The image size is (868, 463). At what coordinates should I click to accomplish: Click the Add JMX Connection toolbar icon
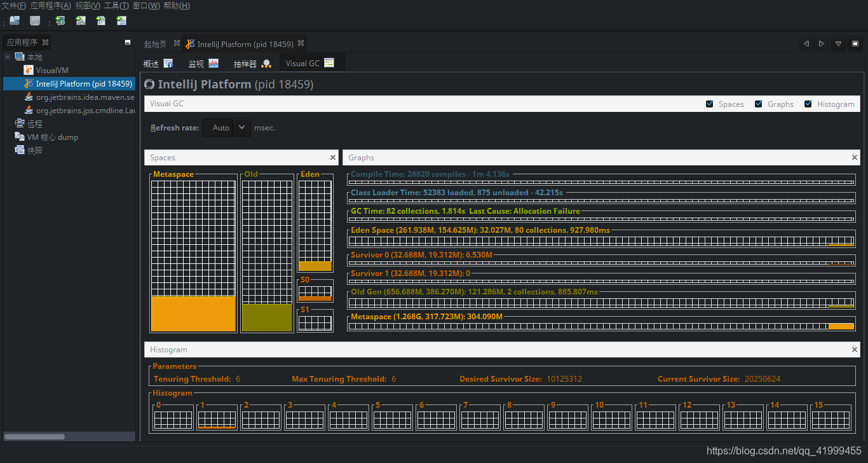[x=81, y=20]
